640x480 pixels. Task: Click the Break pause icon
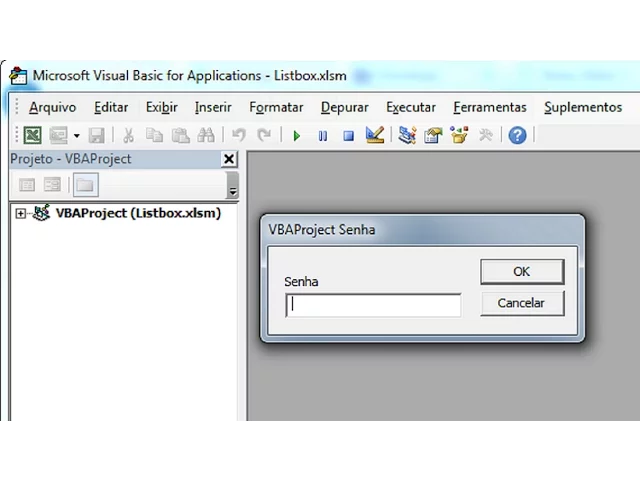(x=322, y=136)
